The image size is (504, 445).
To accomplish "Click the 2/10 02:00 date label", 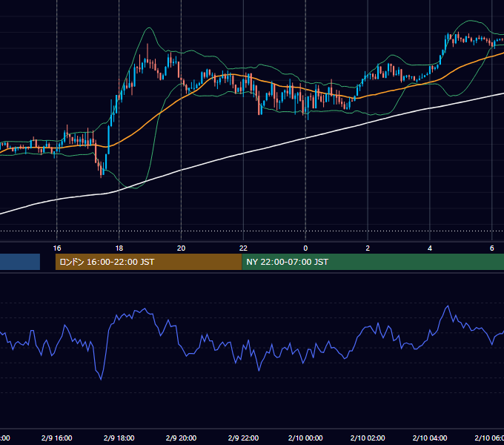I will pos(368,438).
